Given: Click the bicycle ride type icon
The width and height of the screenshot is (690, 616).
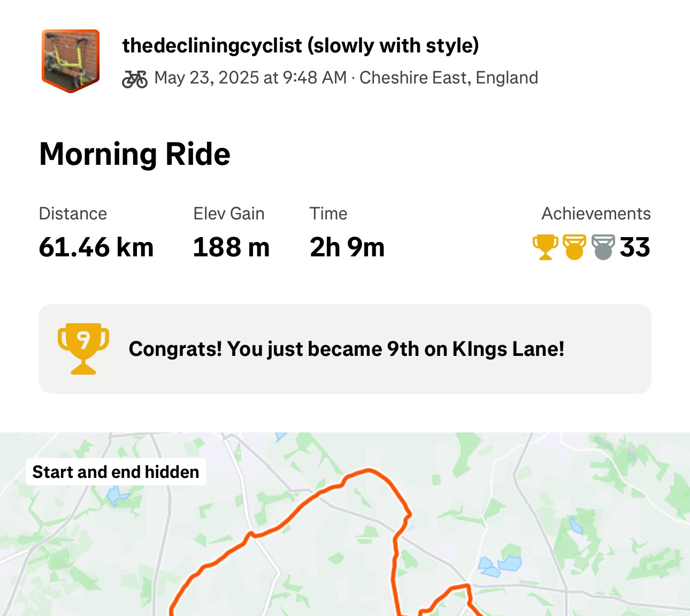Looking at the screenshot, I should 135,79.
